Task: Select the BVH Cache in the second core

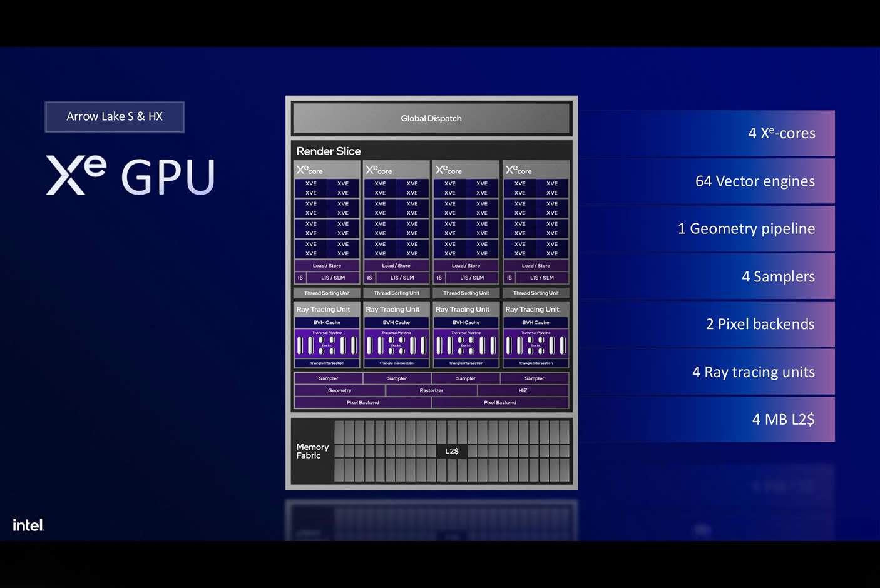Action: 396,322
